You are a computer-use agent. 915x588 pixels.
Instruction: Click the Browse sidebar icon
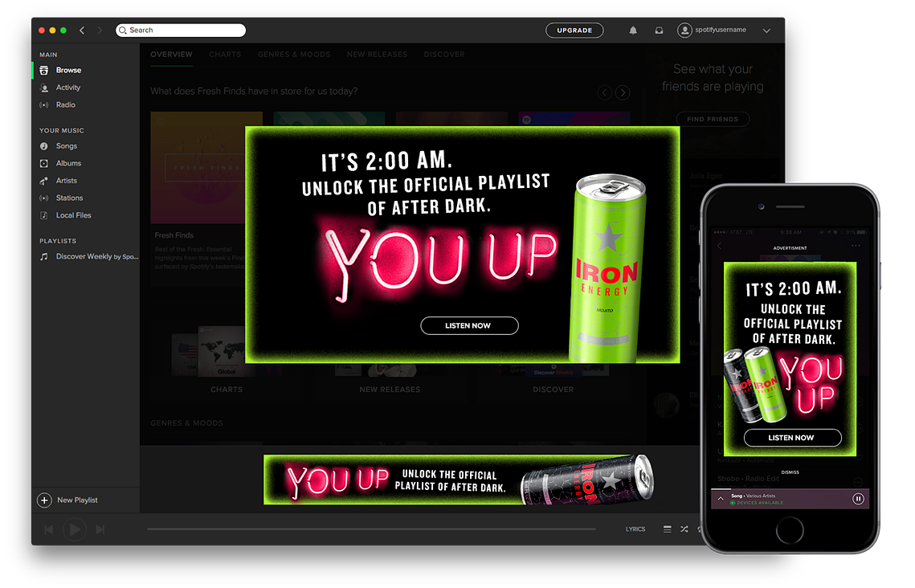pyautogui.click(x=43, y=70)
